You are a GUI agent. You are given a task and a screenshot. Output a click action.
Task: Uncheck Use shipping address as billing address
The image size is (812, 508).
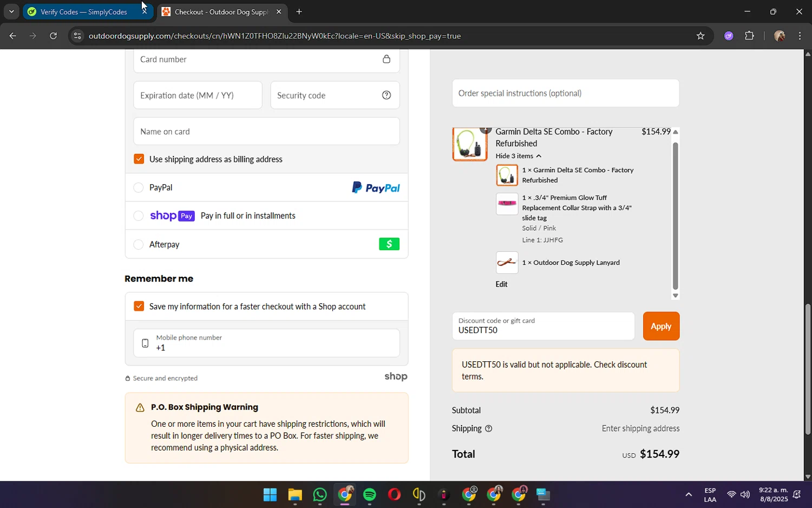tap(139, 159)
